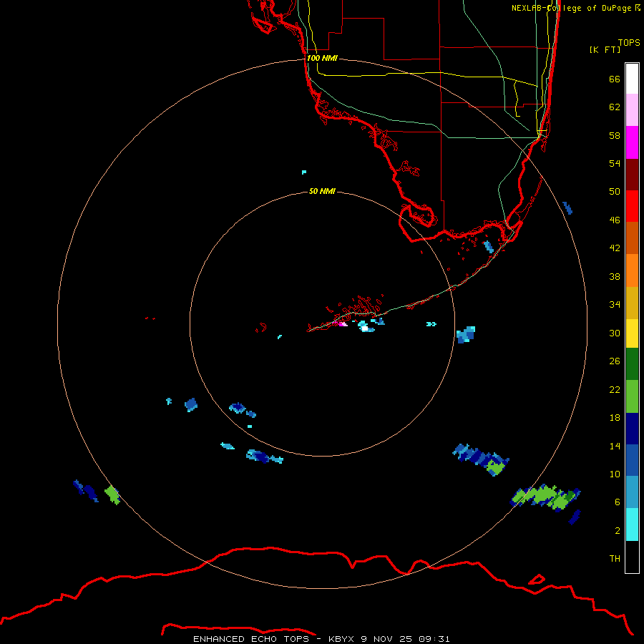644x644 pixels.
Task: Click the 9 NOV 25 date text
Action: click(387, 639)
